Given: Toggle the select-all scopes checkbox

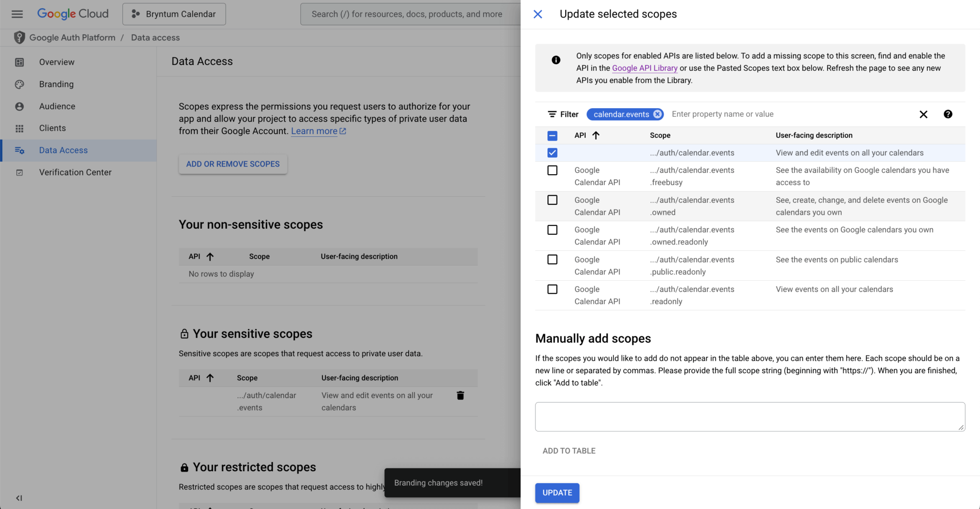Looking at the screenshot, I should tap(552, 136).
